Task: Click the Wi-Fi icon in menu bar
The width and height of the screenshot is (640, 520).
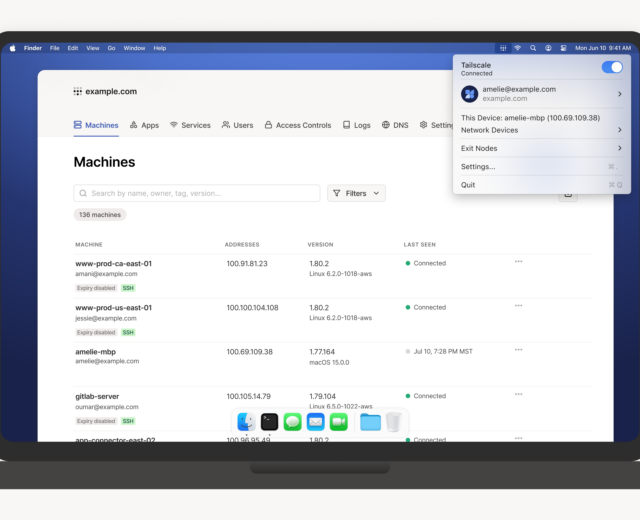Action: 518,48
